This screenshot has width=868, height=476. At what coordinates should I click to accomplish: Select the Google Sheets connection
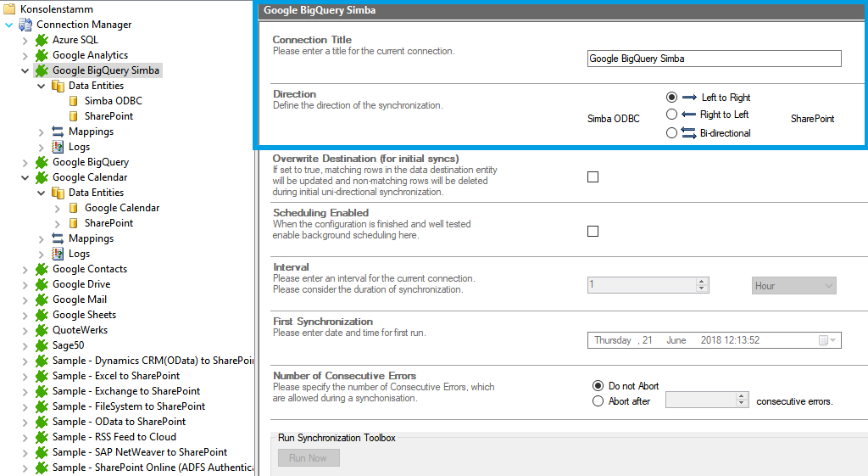point(84,315)
